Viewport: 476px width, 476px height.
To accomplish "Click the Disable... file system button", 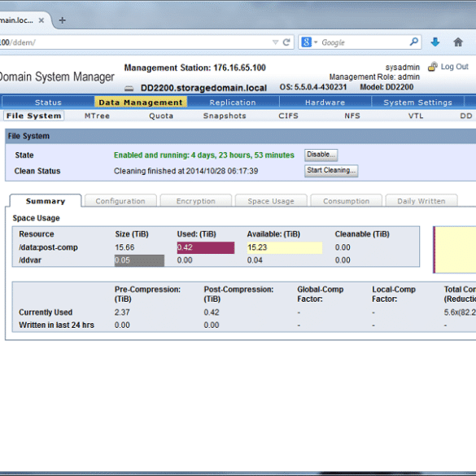I will 321,155.
